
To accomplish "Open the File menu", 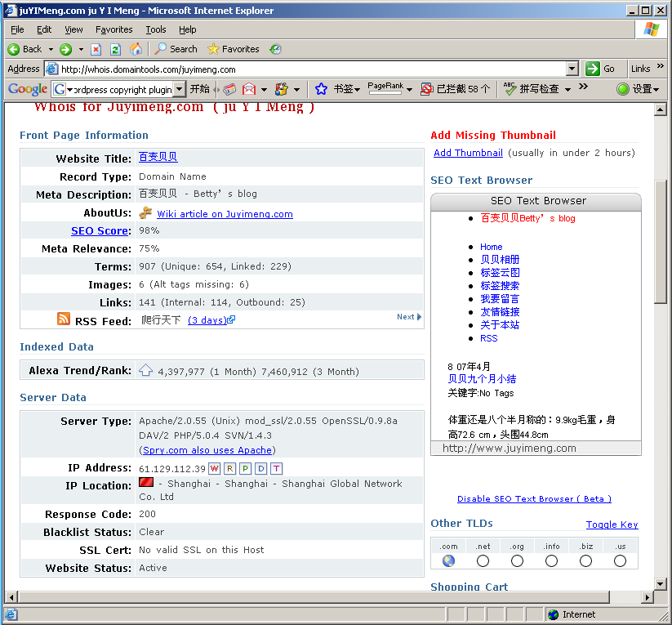I will 17,29.
